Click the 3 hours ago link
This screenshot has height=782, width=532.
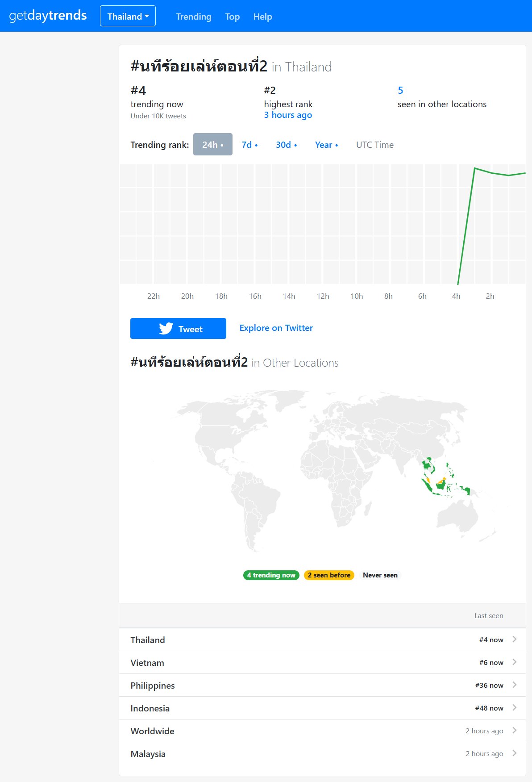[288, 115]
